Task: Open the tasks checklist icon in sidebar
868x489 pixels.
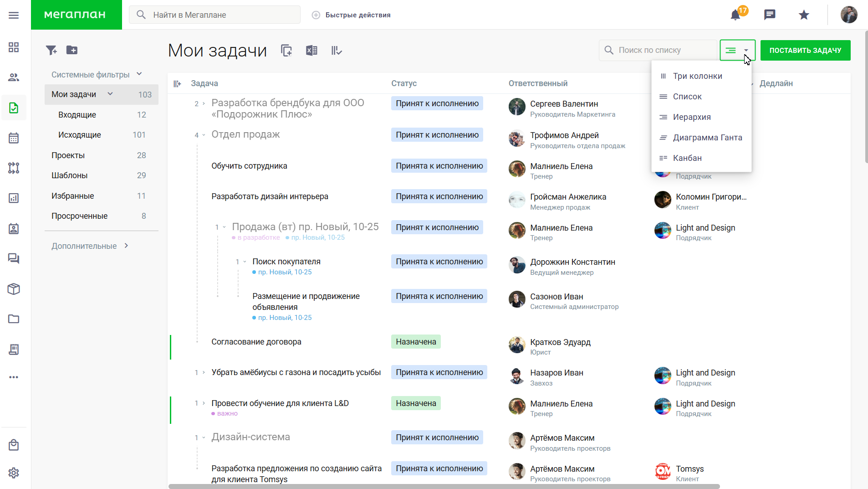Action: (14, 108)
